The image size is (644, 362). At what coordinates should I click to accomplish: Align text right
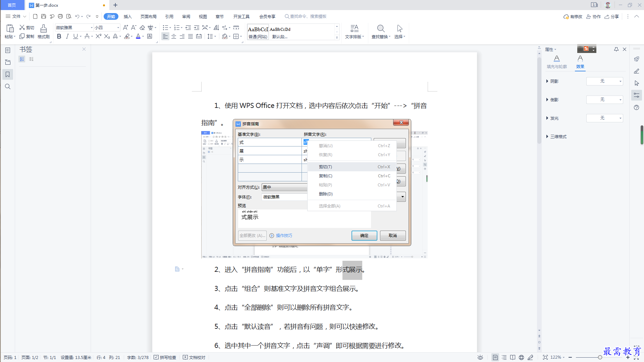pyautogui.click(x=182, y=36)
